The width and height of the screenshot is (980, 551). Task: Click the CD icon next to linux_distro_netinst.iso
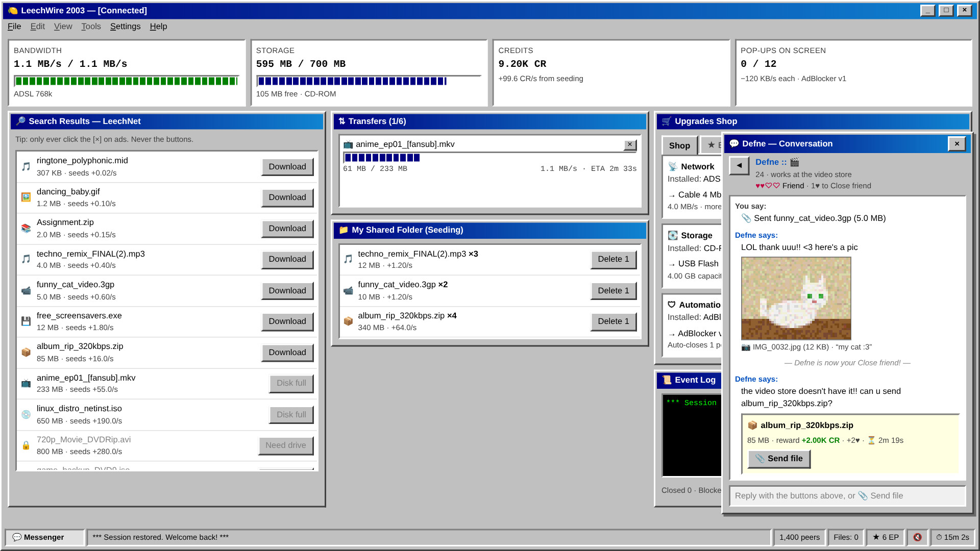pyautogui.click(x=26, y=415)
